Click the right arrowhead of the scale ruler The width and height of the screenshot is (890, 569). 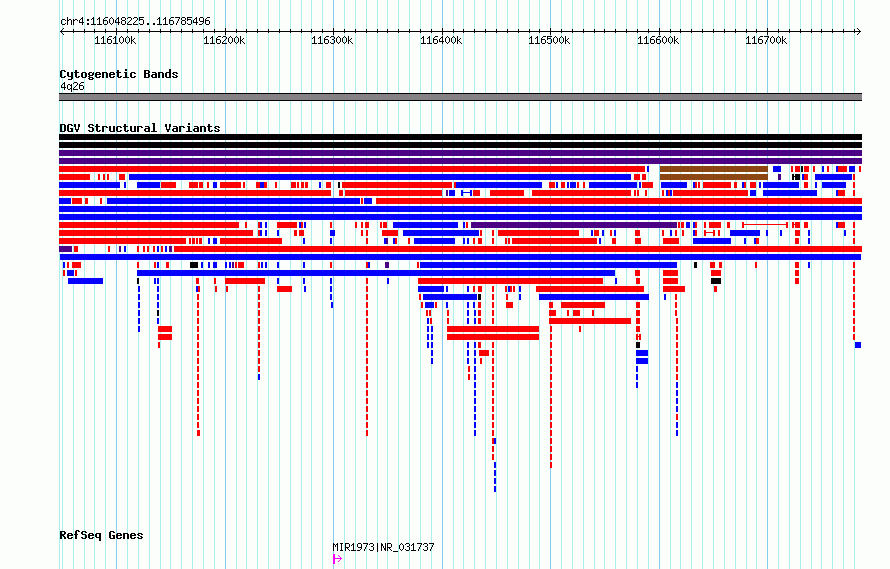tap(859, 32)
